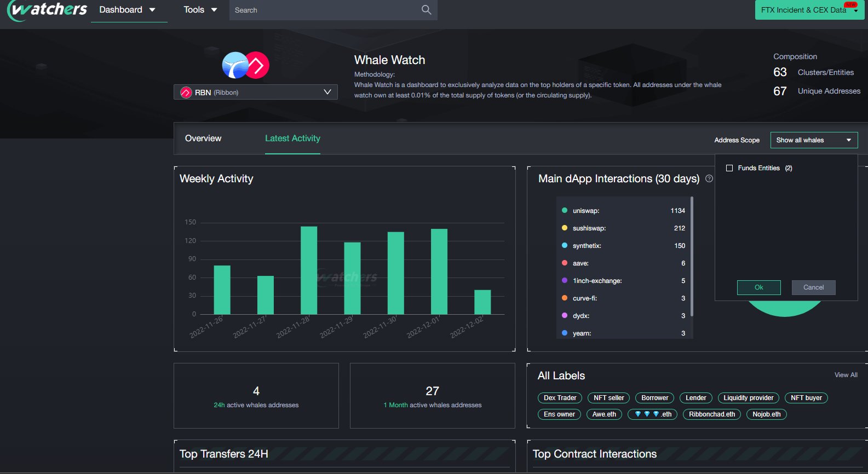Open the Tools dropdown menu
The height and width of the screenshot is (474, 868).
pyautogui.click(x=200, y=10)
